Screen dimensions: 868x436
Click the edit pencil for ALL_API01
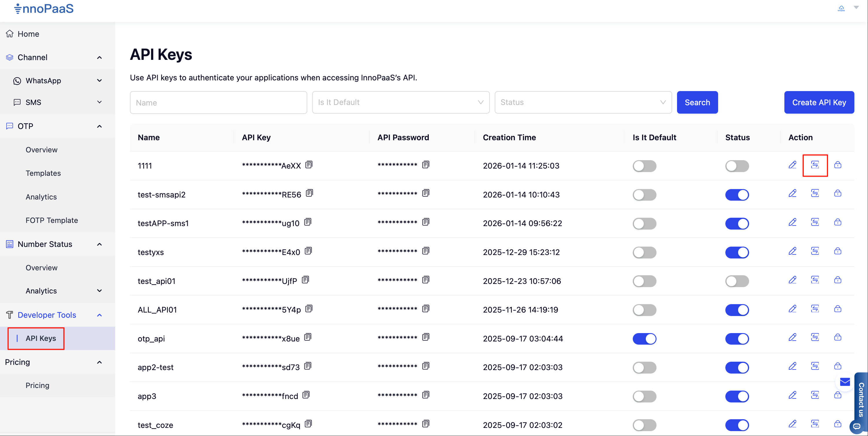pyautogui.click(x=792, y=309)
